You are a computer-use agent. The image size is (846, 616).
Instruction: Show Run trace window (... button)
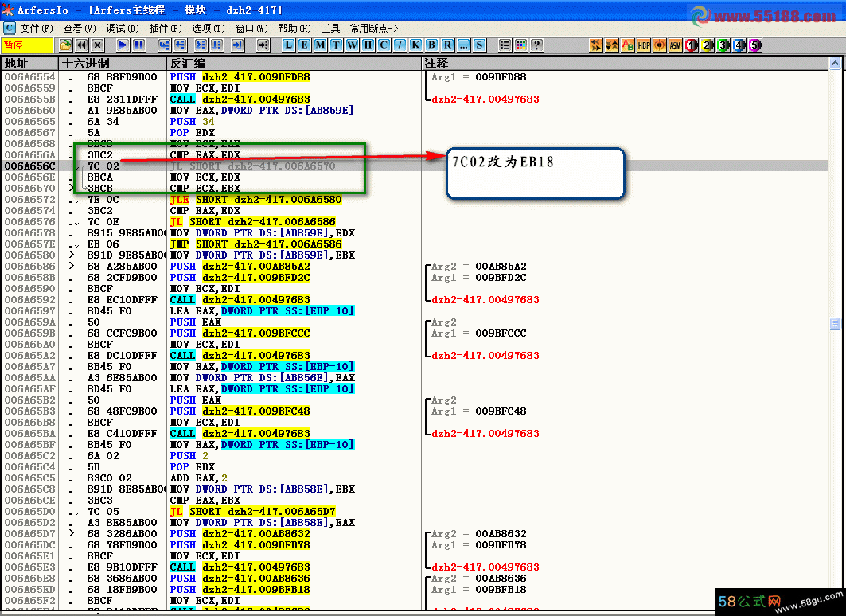463,45
